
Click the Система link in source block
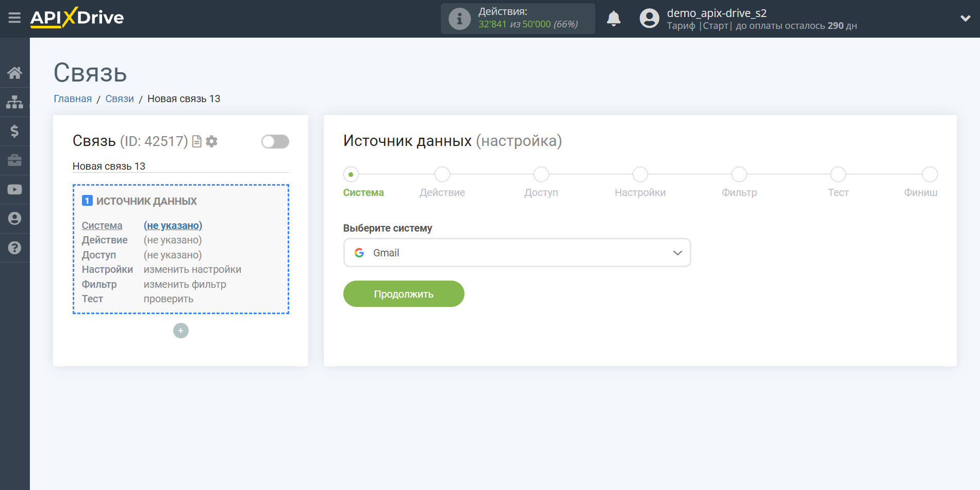click(102, 225)
